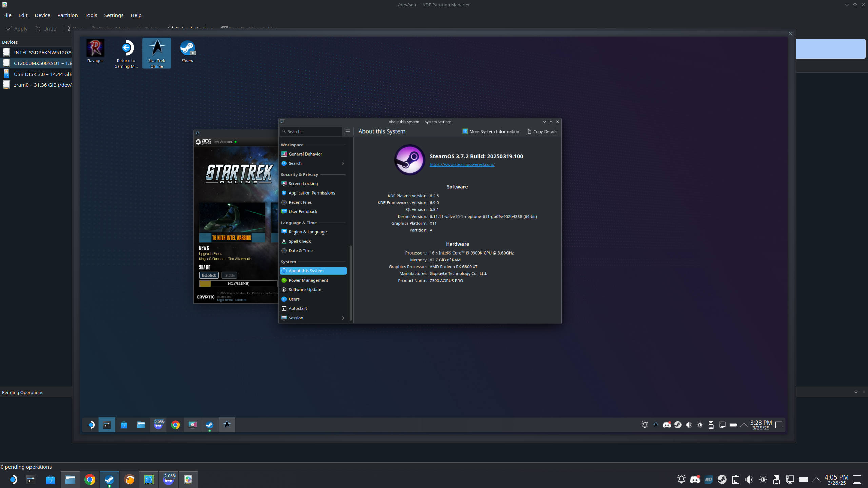Open notifications bell in outer system tray
Viewport: 868px width, 488px height.
click(681, 480)
